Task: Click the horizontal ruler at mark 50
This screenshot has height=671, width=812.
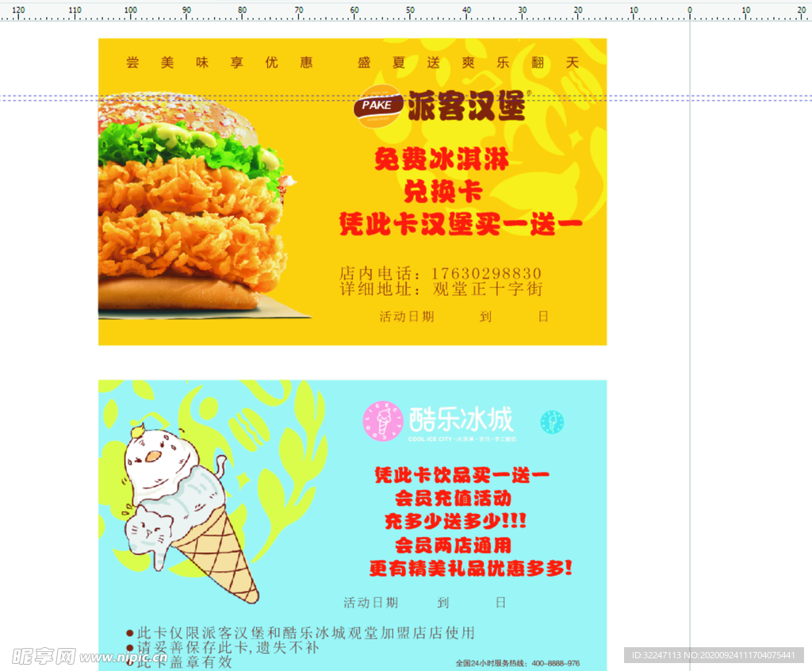Action: (x=410, y=10)
